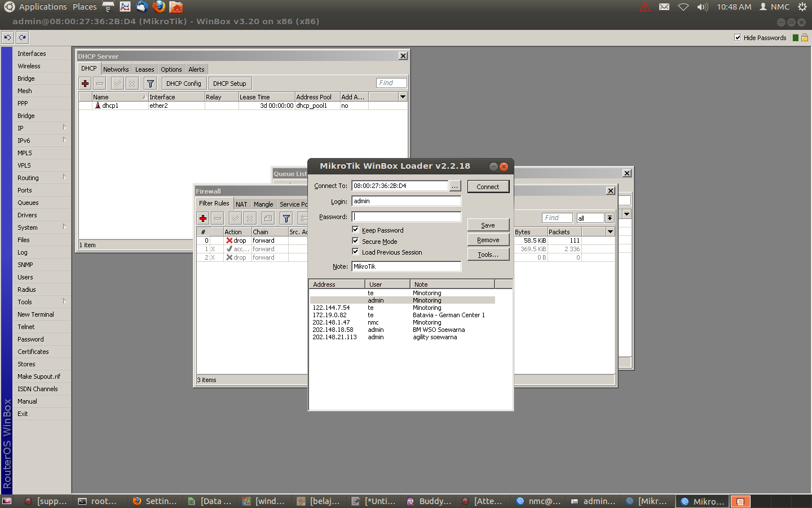The image size is (812, 508).
Task: Toggle the Hide Passwords checkbox
Action: (x=738, y=37)
